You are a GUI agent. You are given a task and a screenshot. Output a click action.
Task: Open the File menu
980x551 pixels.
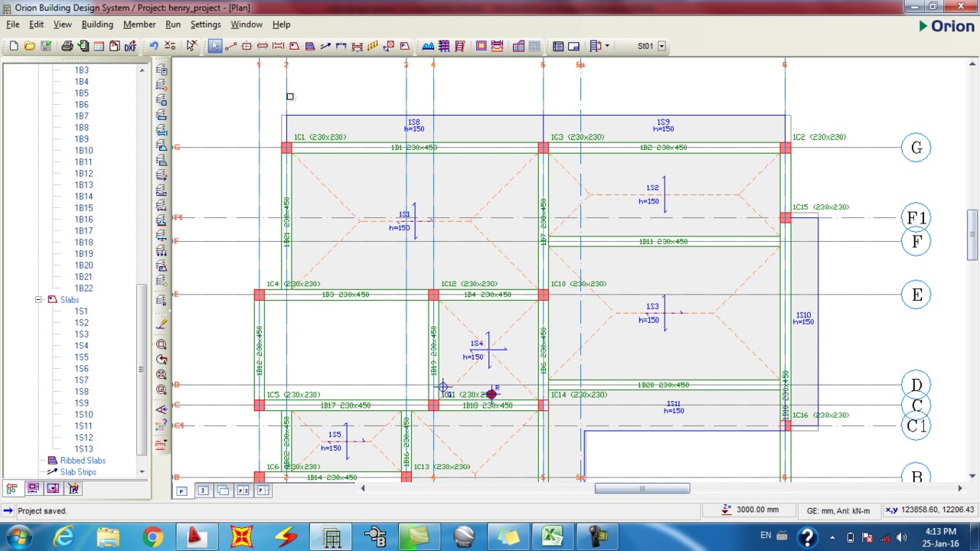pyautogui.click(x=13, y=24)
